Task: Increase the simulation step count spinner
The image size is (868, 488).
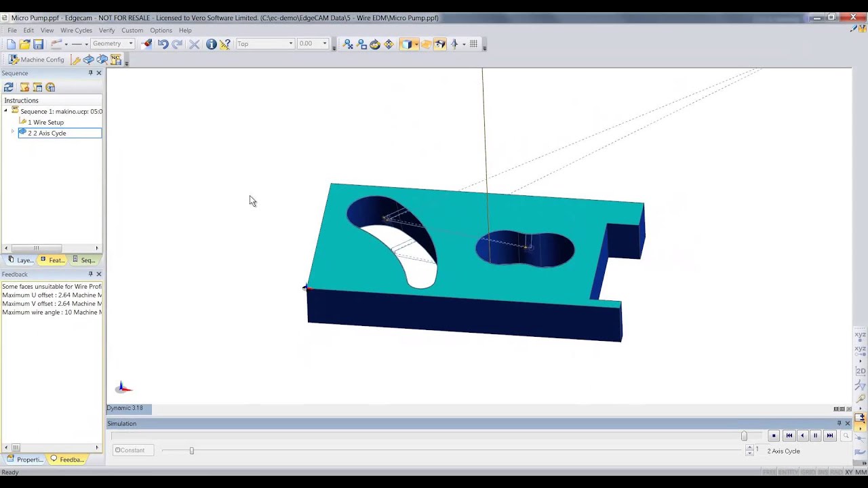Action: (749, 447)
